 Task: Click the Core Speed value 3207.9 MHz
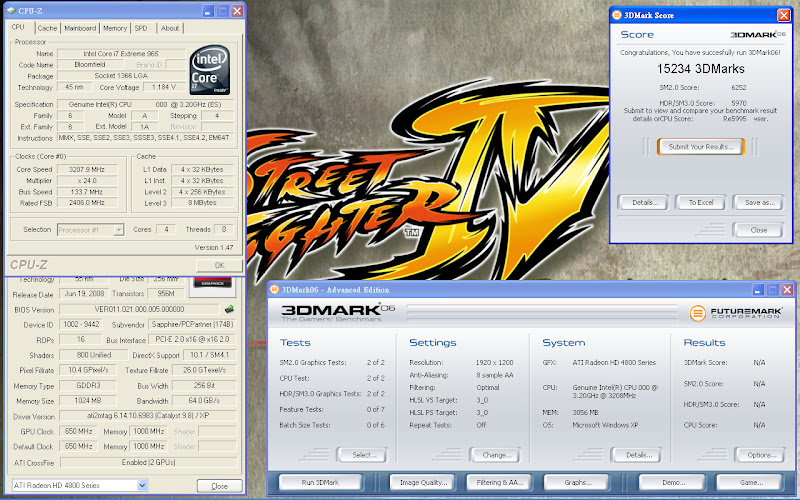pos(87,169)
